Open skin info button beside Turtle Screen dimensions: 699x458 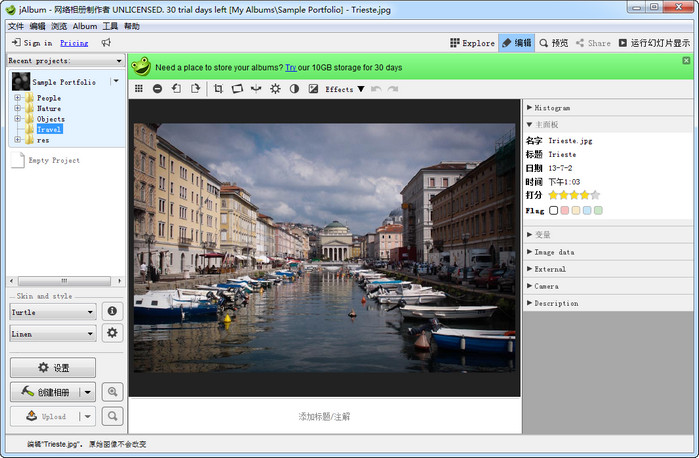(x=113, y=311)
